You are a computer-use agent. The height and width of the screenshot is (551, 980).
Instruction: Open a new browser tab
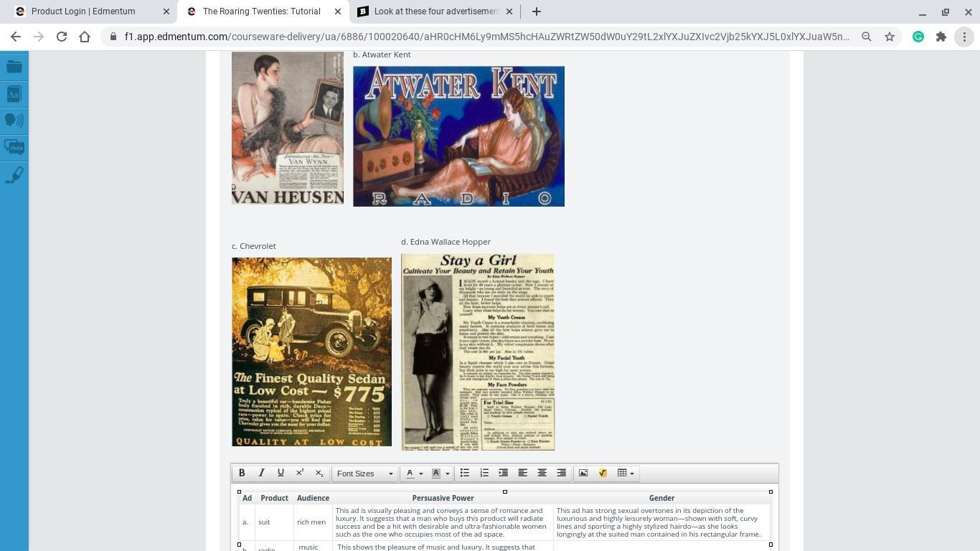pyautogui.click(x=537, y=11)
